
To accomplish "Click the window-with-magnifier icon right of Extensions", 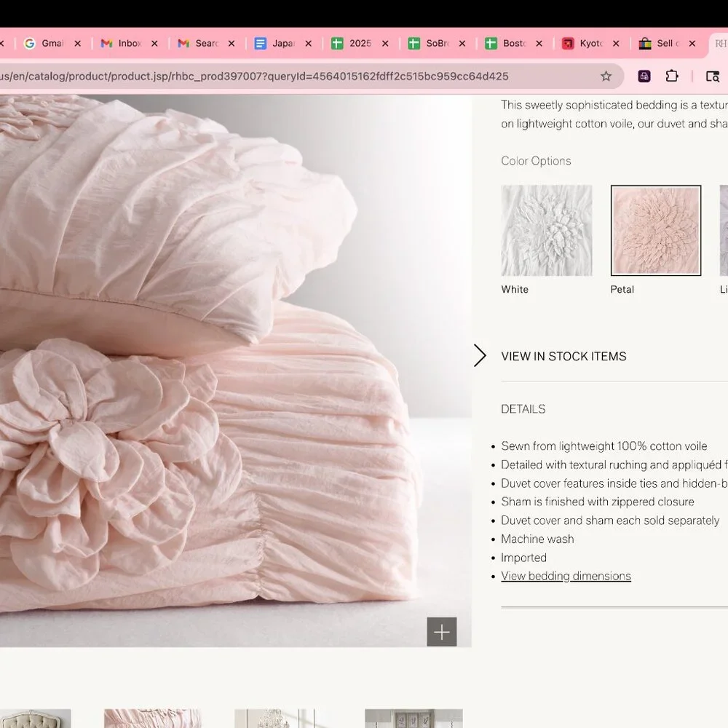I will tap(712, 76).
